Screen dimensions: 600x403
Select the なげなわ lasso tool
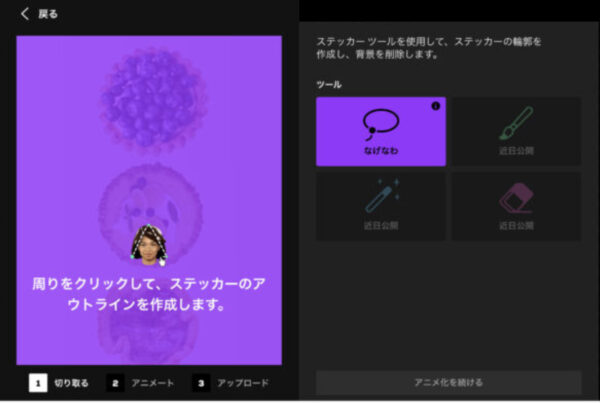(381, 131)
